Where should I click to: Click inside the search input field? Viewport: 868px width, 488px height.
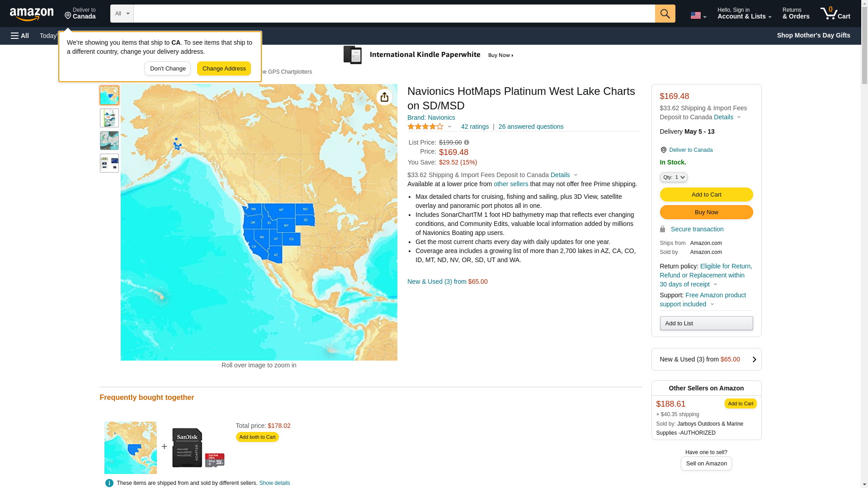click(x=393, y=14)
